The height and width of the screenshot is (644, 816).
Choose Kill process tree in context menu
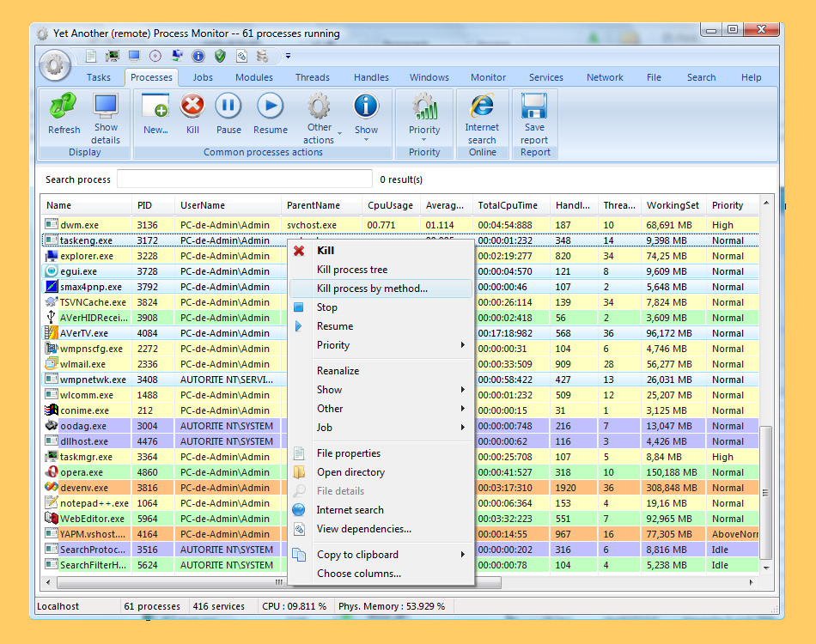pyautogui.click(x=381, y=270)
